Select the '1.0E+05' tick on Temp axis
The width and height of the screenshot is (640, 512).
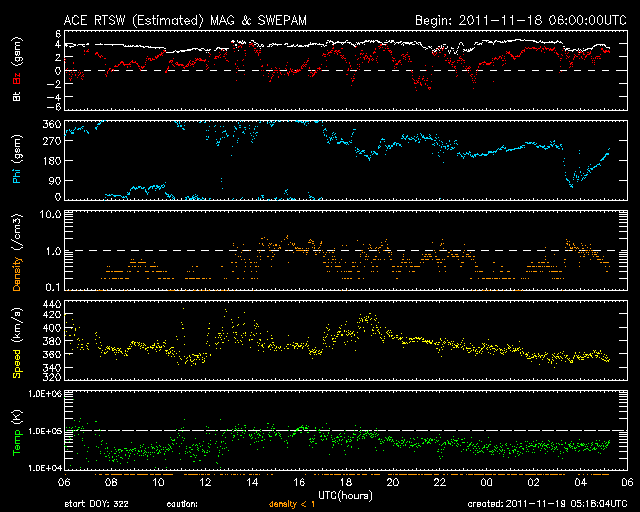point(45,431)
